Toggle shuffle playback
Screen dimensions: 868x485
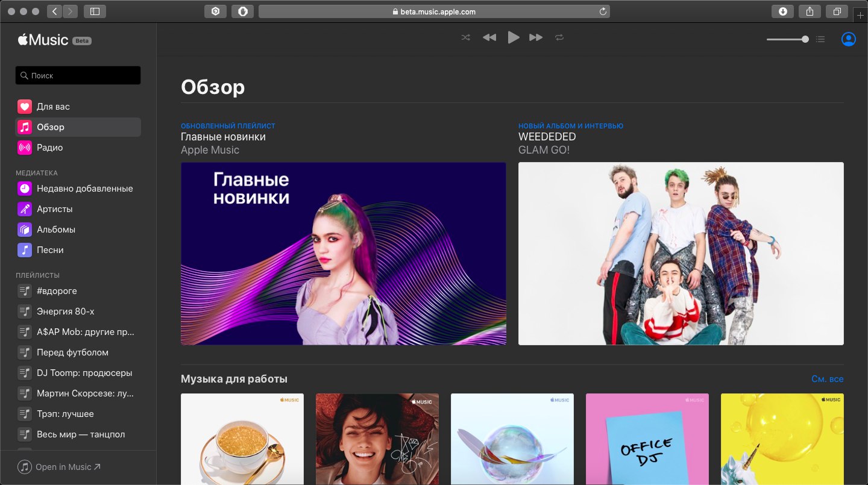(x=465, y=37)
